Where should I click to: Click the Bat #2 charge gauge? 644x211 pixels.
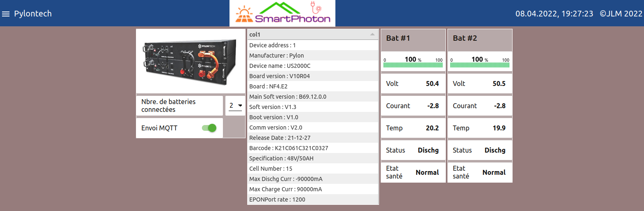pos(480,63)
